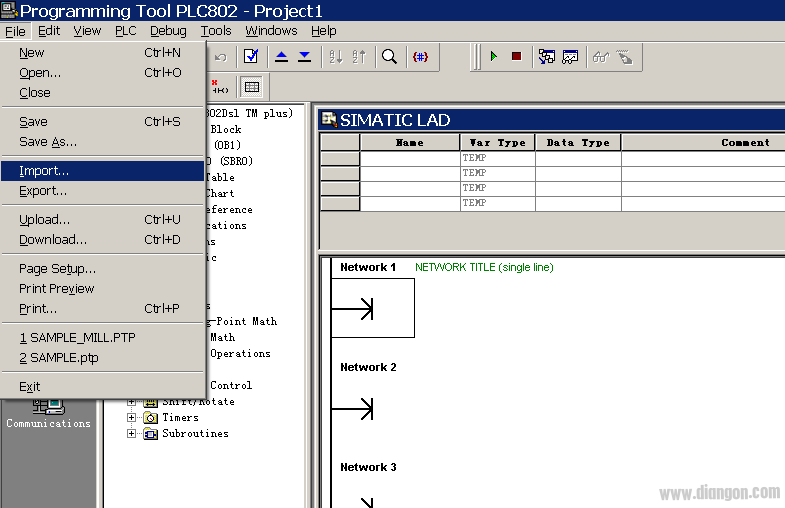This screenshot has width=785, height=508.
Task: Click the {#} options icon
Action: (420, 57)
